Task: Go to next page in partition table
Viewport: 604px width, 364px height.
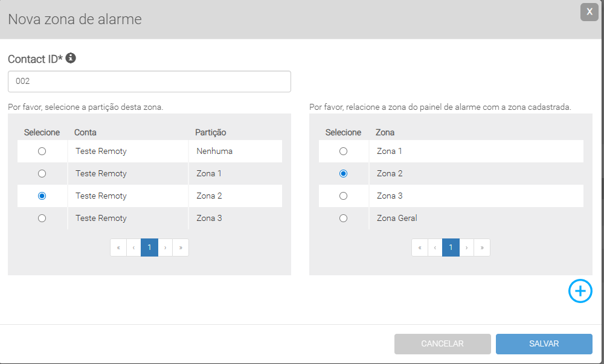Action: [165, 247]
